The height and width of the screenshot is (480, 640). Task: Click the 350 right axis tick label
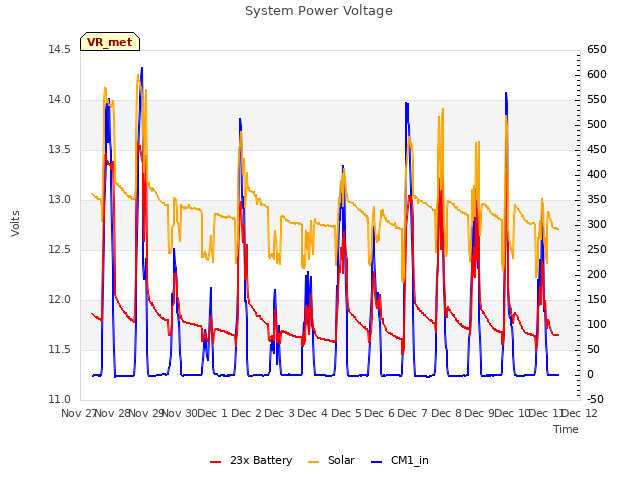click(597, 200)
